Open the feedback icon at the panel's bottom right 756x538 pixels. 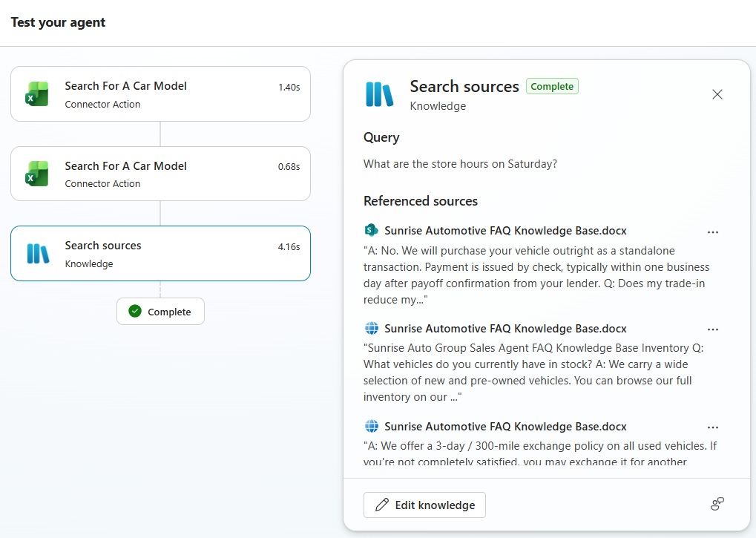[x=717, y=505]
